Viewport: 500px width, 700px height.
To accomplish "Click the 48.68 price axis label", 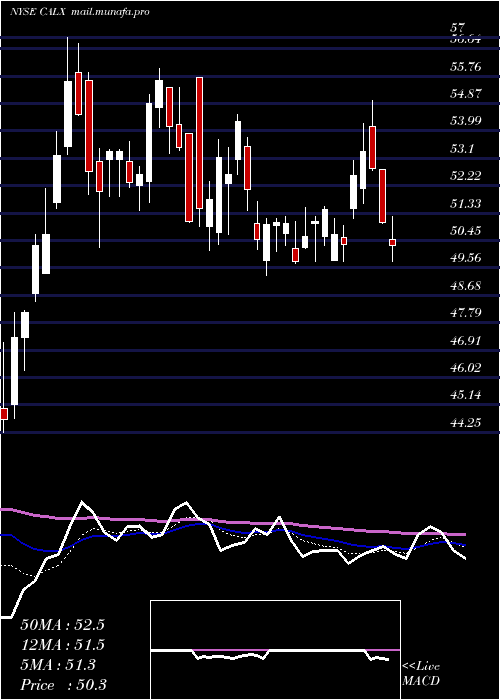I will (466, 285).
